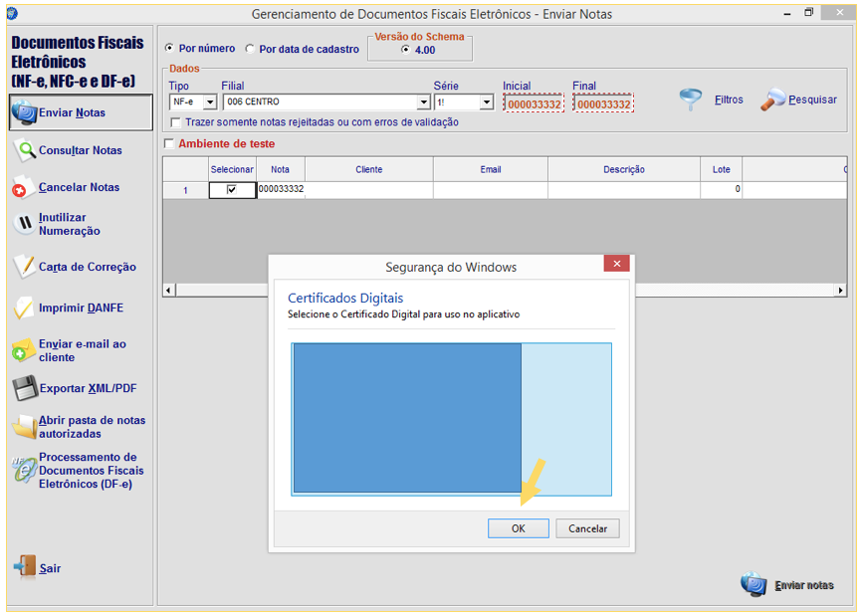Open Carta de Correção pencil icon
Viewport: 865px width, 616px height.
click(24, 267)
